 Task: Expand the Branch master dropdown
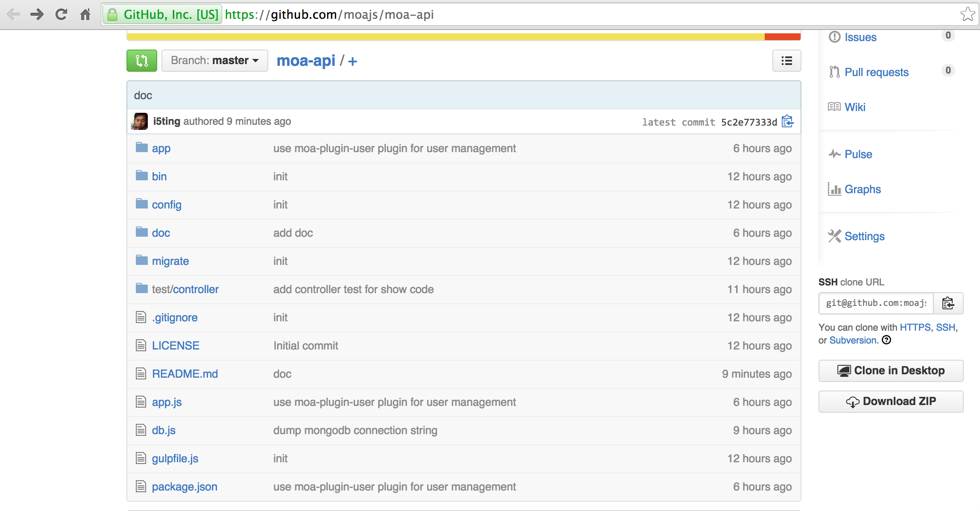coord(213,61)
